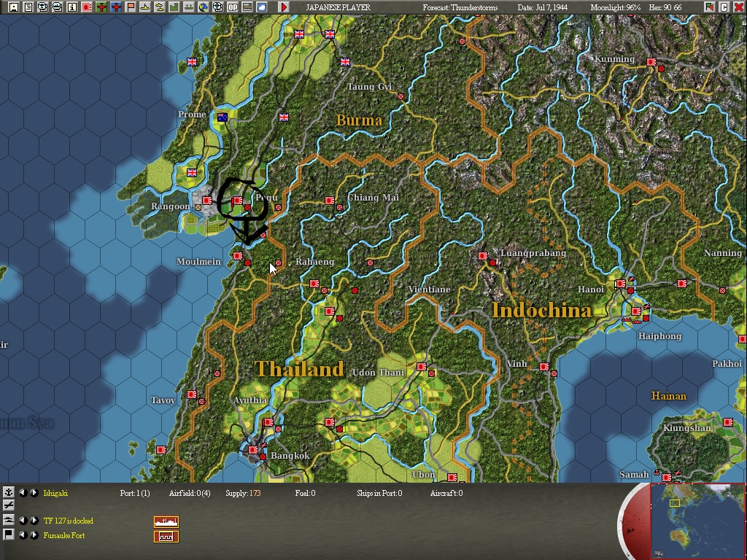Click the black flag ground unit icon in bottom panel
This screenshot has width=747, height=560.
pos(8,534)
